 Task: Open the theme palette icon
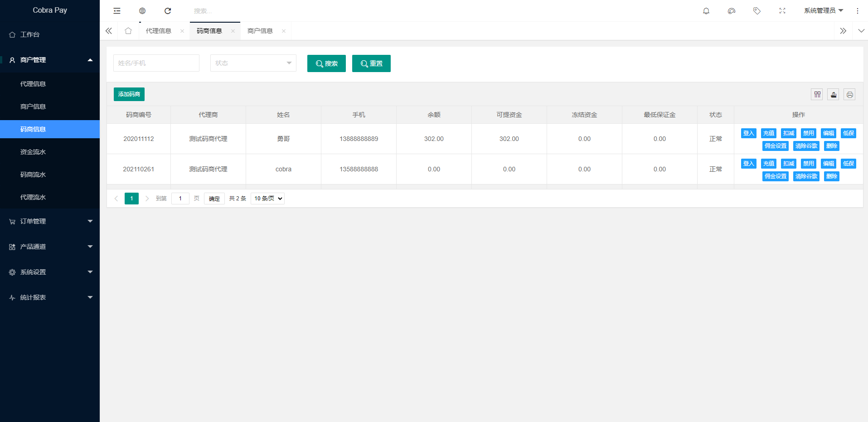tap(732, 11)
